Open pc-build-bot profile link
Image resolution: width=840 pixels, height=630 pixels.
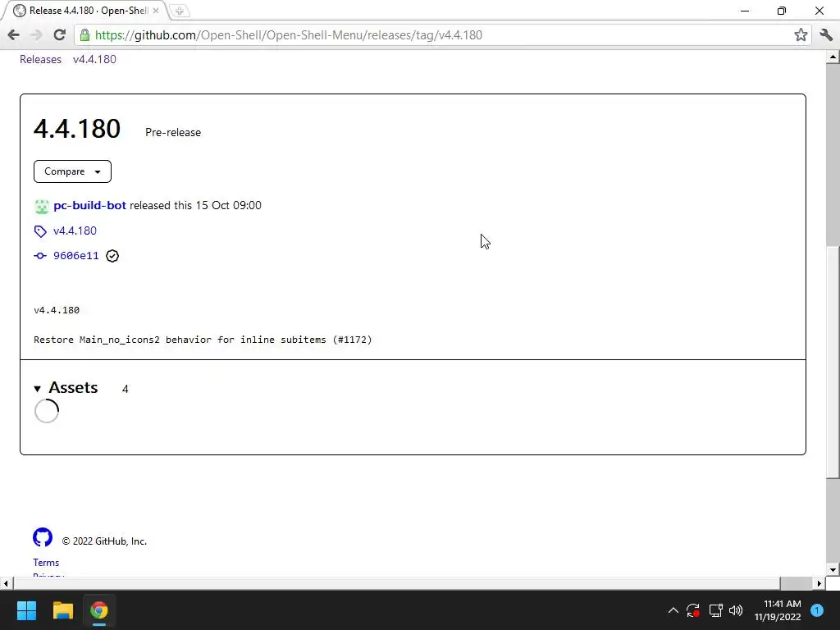(90, 206)
